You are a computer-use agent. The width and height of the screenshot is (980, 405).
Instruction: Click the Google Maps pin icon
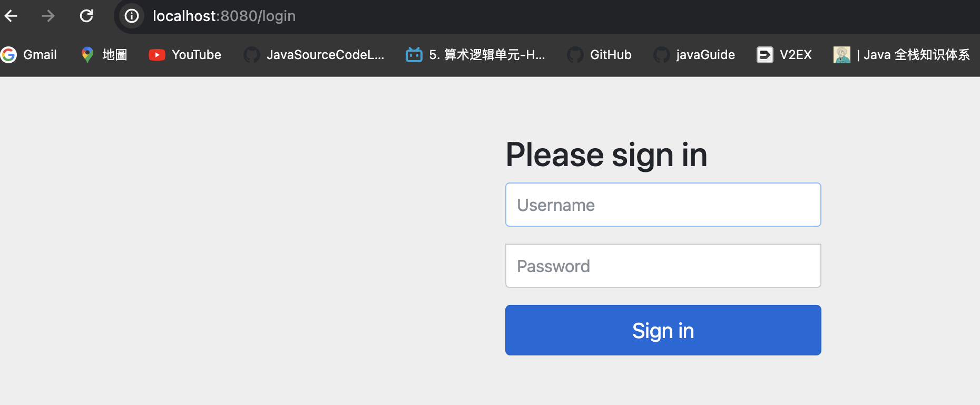pos(87,54)
